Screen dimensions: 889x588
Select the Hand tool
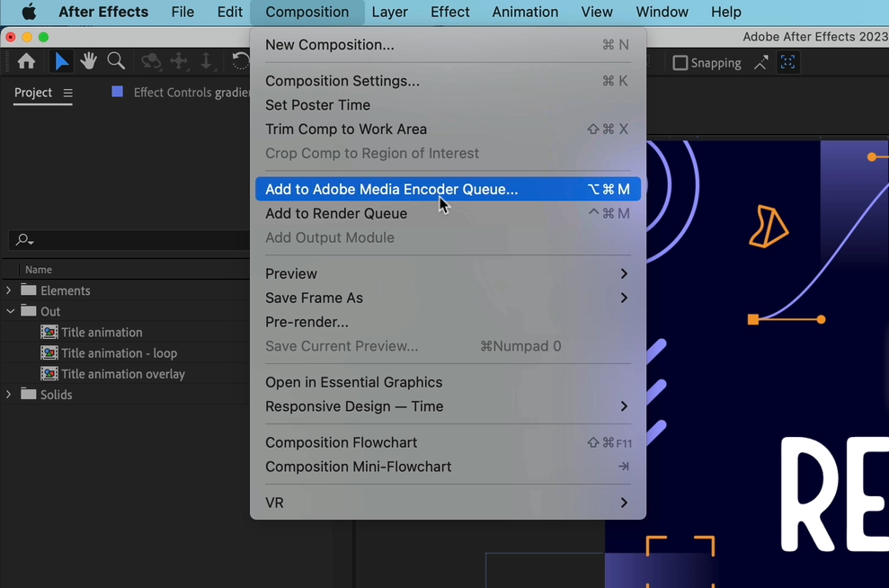tap(87, 61)
